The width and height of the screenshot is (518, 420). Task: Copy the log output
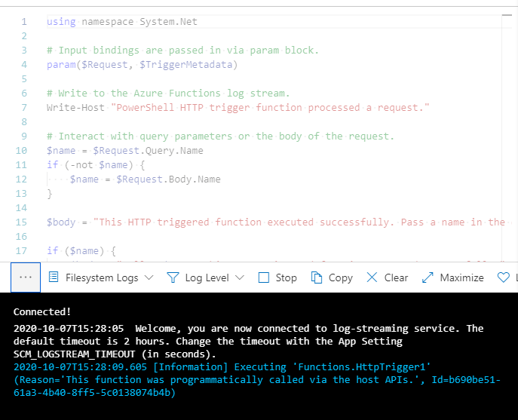[x=331, y=277]
